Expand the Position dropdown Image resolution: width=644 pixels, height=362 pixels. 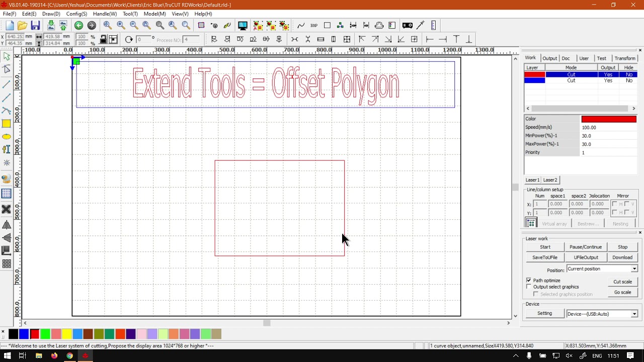click(x=634, y=269)
